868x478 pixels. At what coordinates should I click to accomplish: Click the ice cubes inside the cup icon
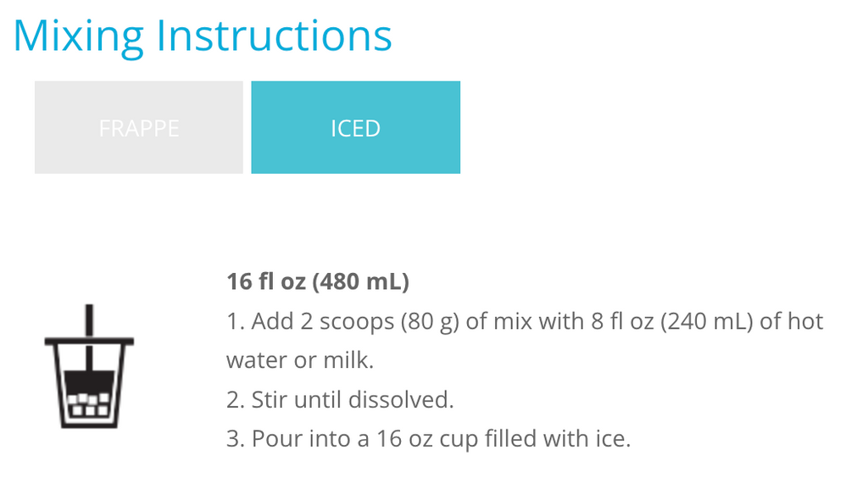(x=88, y=404)
